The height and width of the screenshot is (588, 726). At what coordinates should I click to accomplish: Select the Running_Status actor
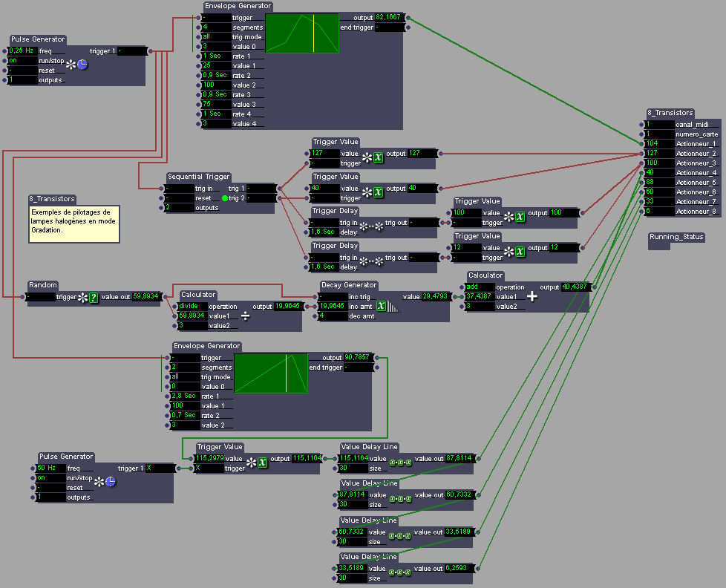click(x=676, y=238)
